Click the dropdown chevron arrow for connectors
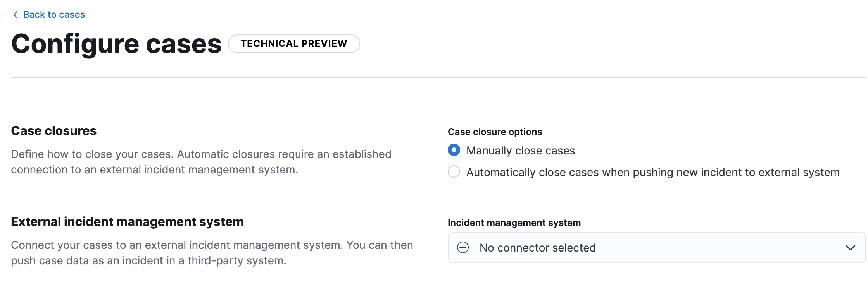Viewport: 868px width, 305px height. coord(850,248)
